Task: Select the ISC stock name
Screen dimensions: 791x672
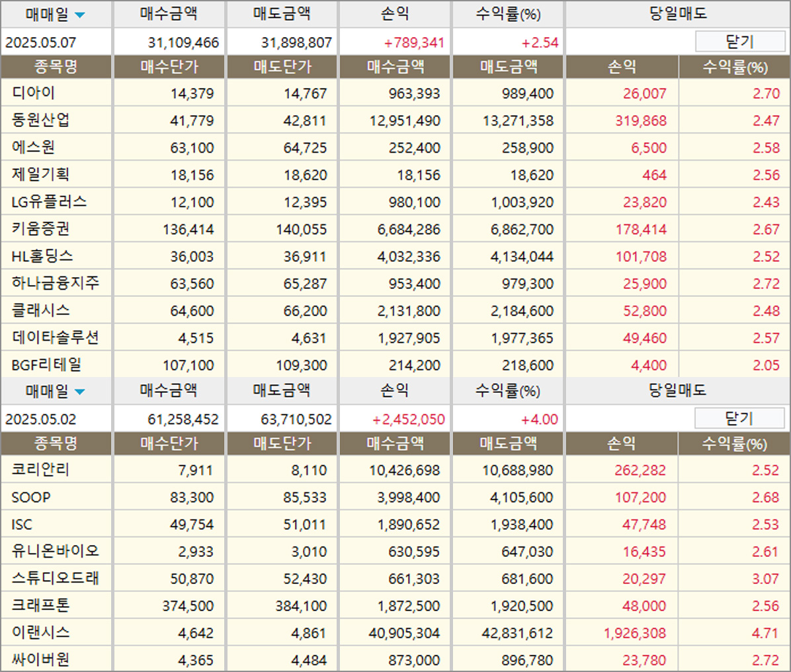Action: coord(22,525)
